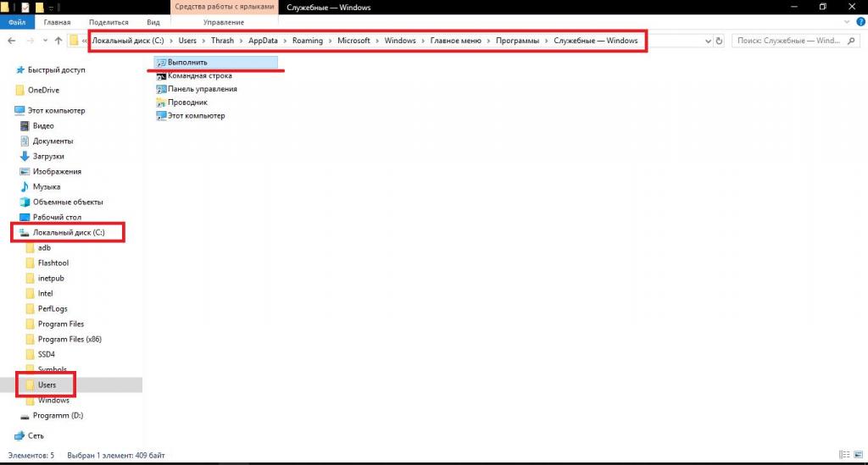Open Рабочий стол in sidebar

(50, 218)
